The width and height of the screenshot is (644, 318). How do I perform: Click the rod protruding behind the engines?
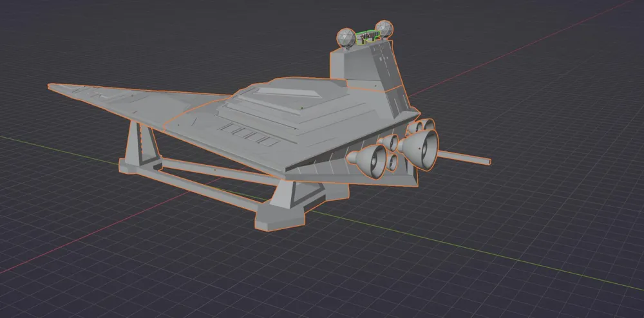tap(464, 158)
